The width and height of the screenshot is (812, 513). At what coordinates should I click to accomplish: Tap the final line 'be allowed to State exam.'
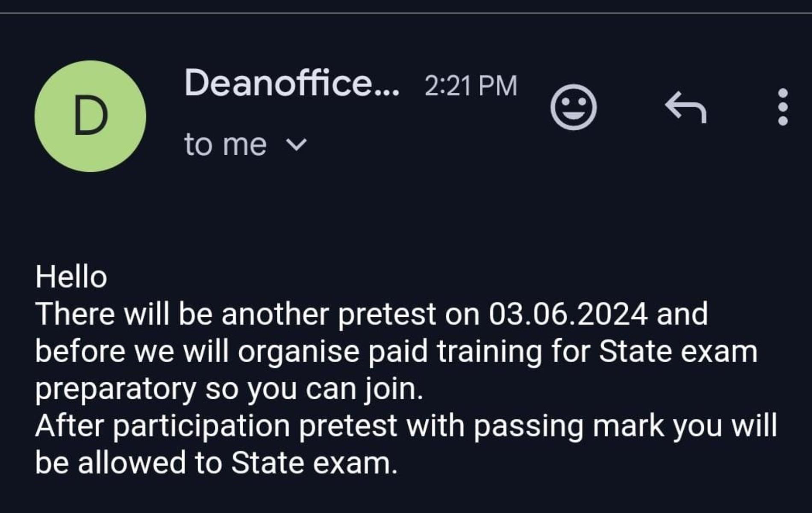coord(216,463)
